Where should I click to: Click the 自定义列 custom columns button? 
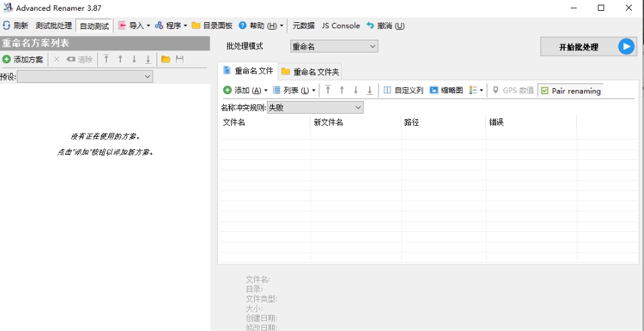[403, 90]
